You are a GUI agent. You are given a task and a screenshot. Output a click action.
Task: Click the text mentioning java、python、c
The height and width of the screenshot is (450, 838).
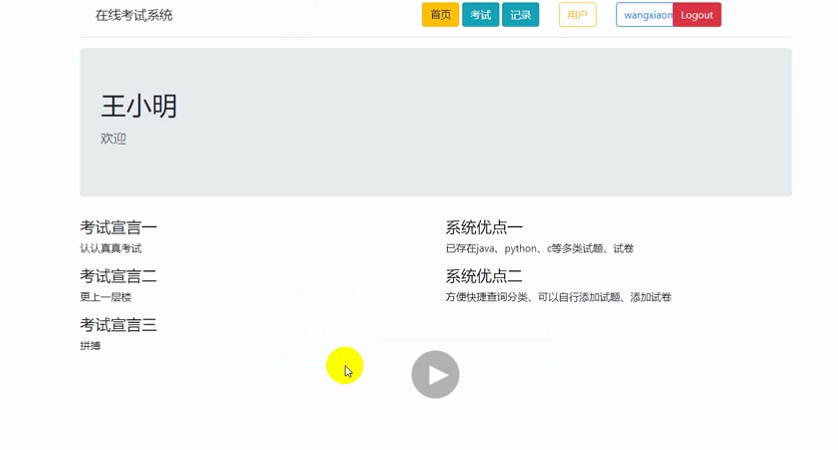540,248
